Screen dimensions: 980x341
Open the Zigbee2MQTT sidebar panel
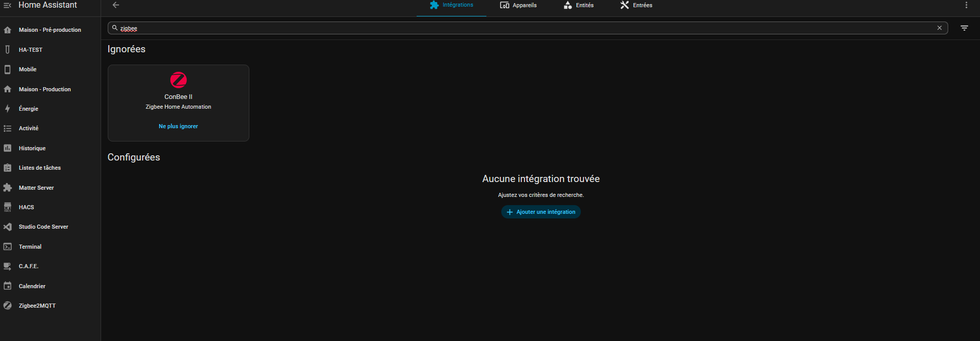tap(37, 306)
